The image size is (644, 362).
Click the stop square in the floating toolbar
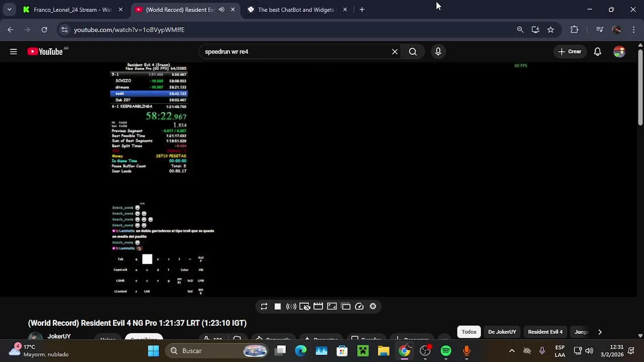click(x=277, y=306)
